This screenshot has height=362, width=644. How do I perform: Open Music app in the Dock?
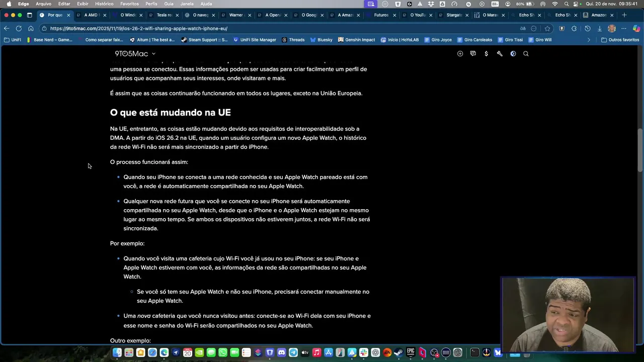(x=316, y=352)
